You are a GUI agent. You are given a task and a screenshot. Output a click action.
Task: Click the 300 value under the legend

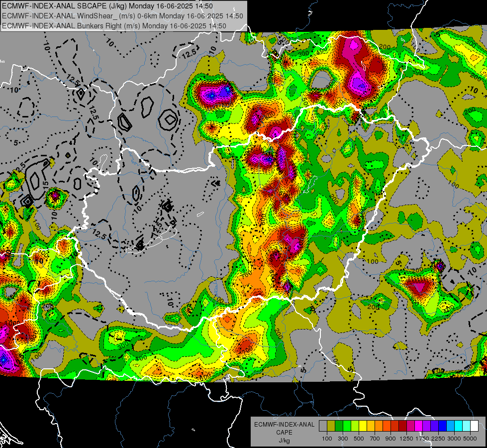pos(343,439)
